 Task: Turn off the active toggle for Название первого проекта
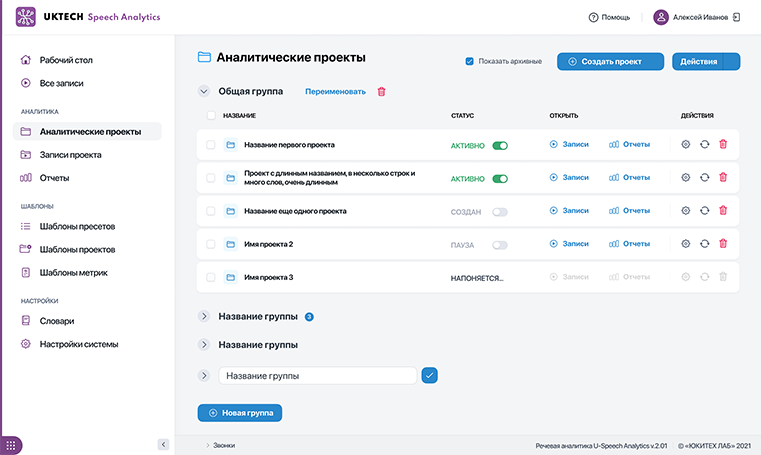point(500,146)
